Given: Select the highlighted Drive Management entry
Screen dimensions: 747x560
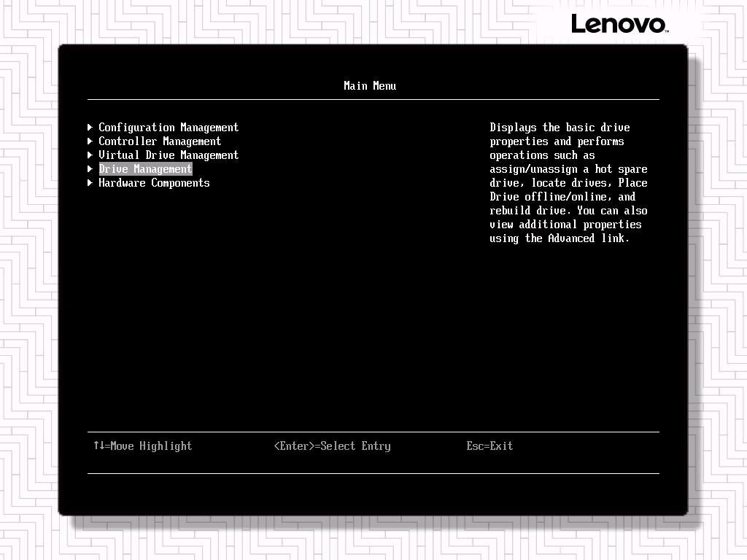Looking at the screenshot, I should [x=145, y=169].
